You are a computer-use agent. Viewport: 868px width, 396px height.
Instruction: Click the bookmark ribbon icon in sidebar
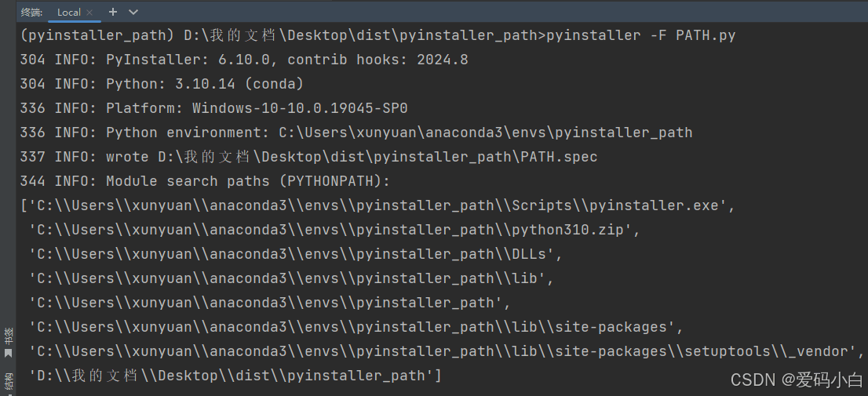(x=8, y=352)
